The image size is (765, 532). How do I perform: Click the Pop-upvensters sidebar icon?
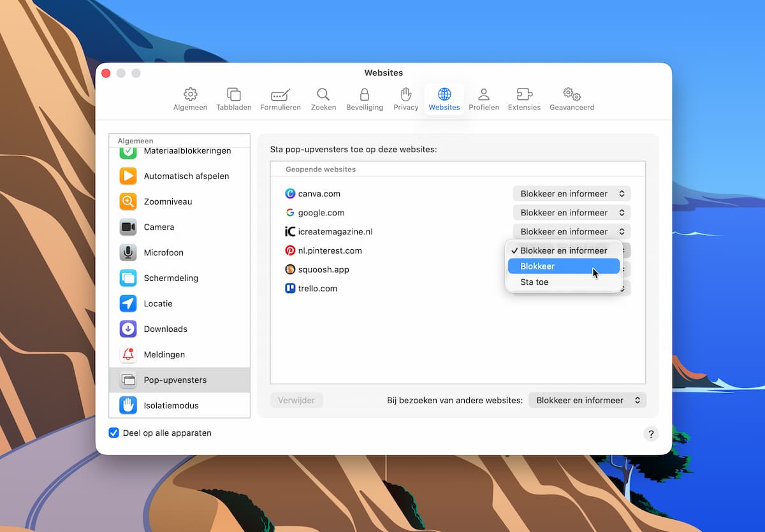pyautogui.click(x=128, y=380)
